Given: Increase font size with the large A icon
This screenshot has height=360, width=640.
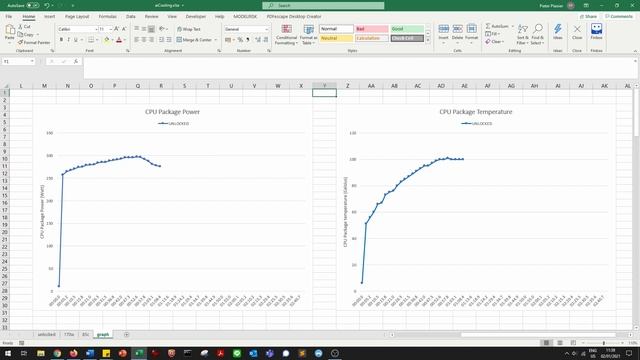Looking at the screenshot, I should pos(116,29).
